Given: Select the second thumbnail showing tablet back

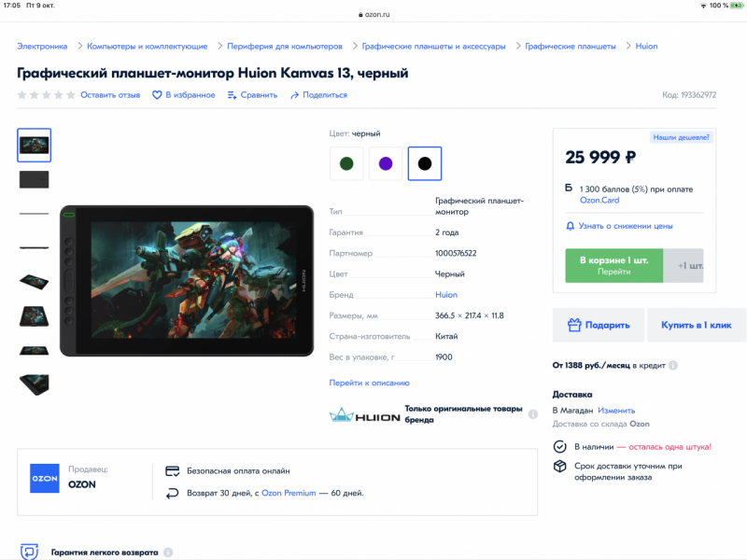Looking at the screenshot, I should pyautogui.click(x=34, y=179).
